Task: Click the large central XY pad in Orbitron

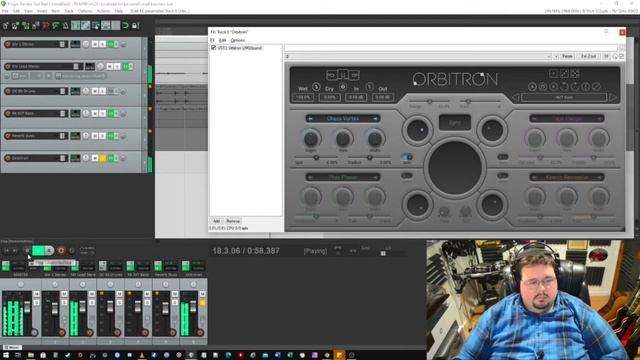Action: click(x=455, y=168)
